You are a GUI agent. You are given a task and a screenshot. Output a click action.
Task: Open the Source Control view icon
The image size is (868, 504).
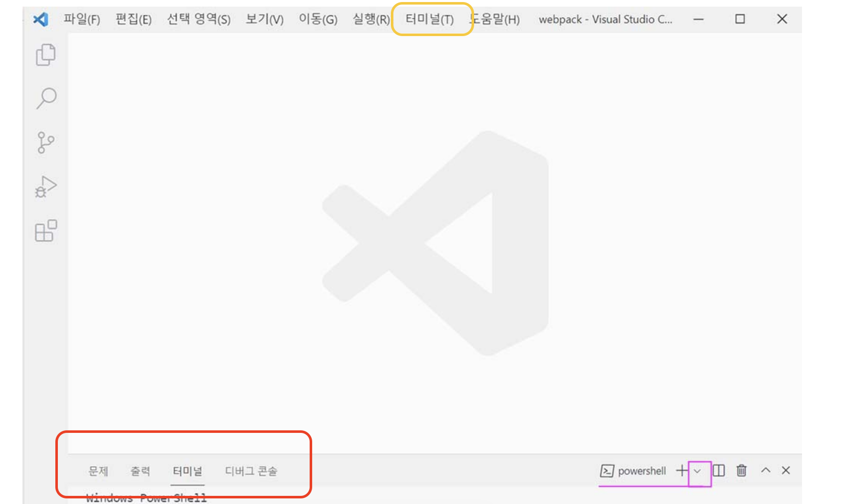(46, 143)
